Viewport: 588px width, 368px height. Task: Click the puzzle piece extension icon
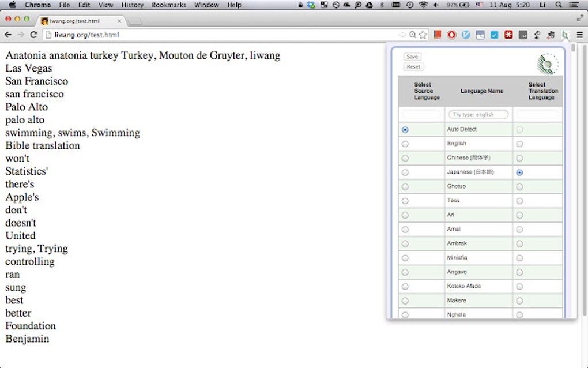coord(551,35)
